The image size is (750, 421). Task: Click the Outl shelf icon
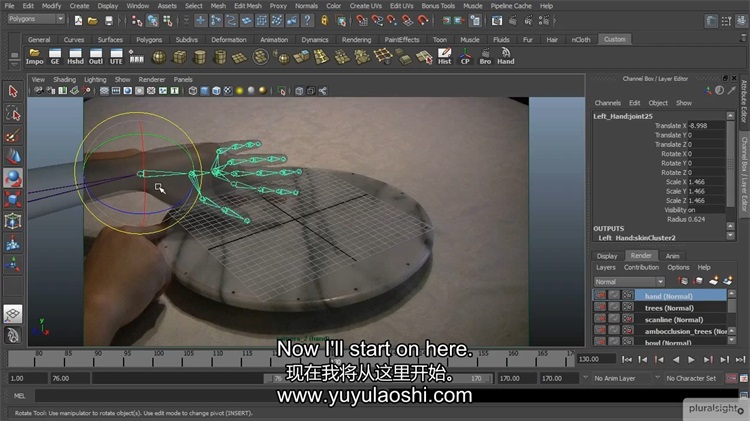[x=96, y=56]
